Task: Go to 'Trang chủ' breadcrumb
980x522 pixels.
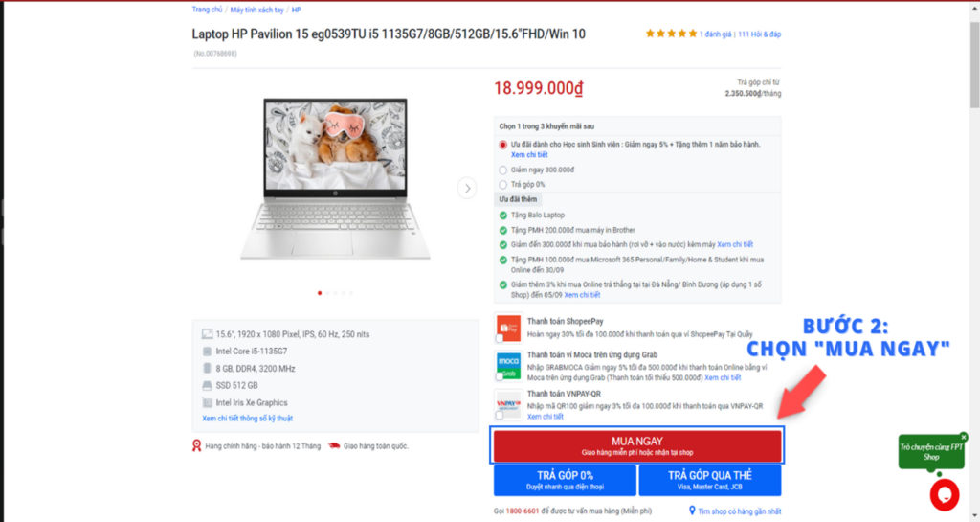Action: (207, 10)
